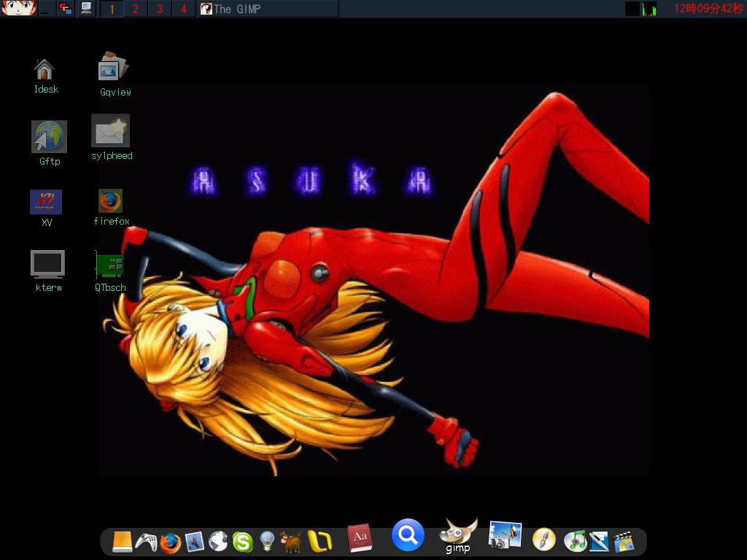Open the music player icon in the dock
Image resolution: width=747 pixels, height=560 pixels.
point(577,541)
